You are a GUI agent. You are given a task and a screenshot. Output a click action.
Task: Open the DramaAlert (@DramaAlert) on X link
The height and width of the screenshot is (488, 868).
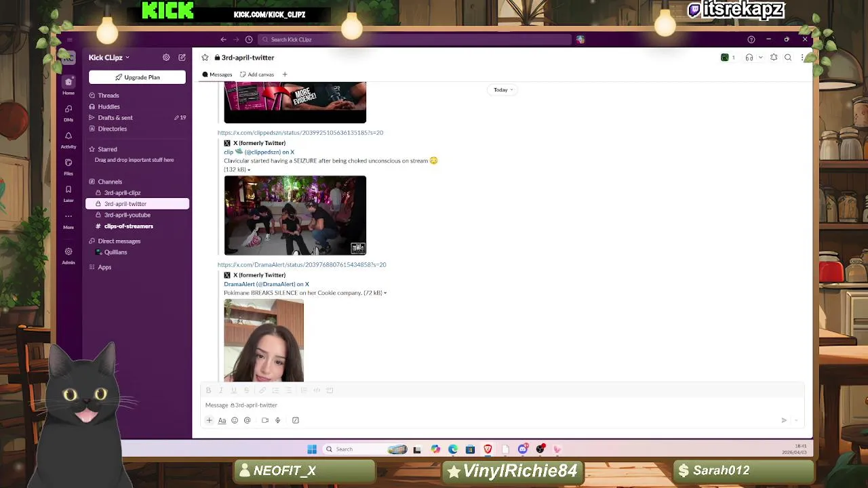coord(267,284)
